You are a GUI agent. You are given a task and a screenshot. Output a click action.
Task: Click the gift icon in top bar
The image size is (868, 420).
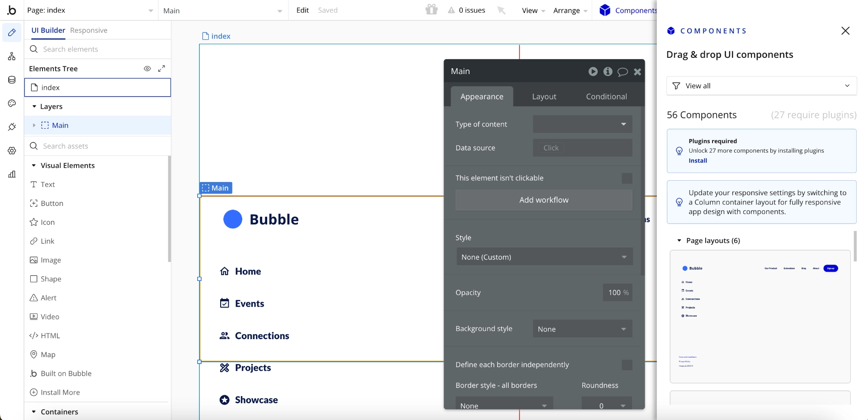pyautogui.click(x=431, y=10)
